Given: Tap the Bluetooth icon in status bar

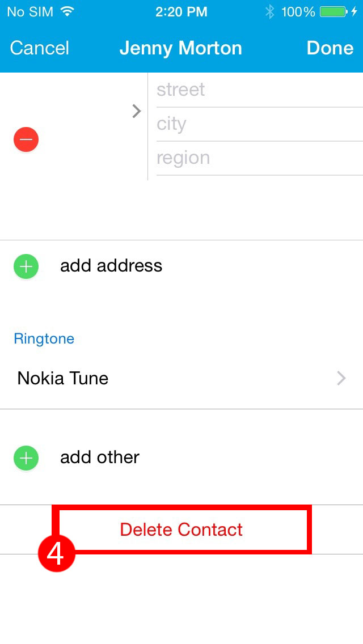Looking at the screenshot, I should click(x=269, y=12).
